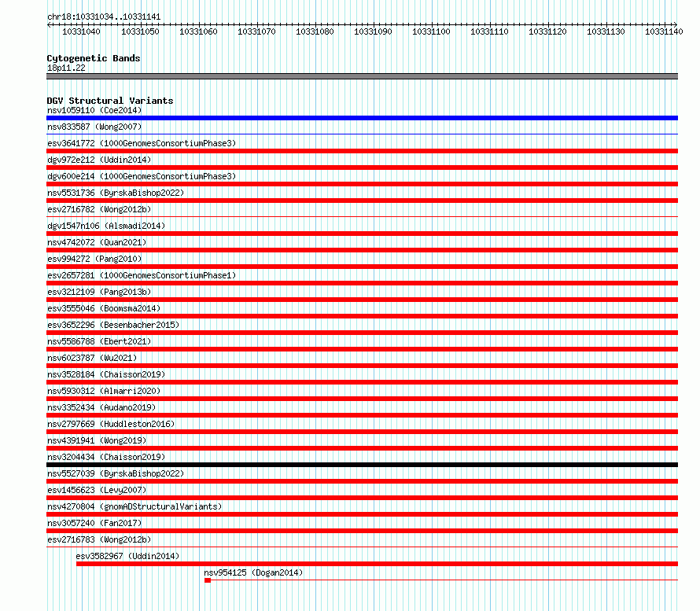Select nsv3057240 (Fan2017) label
This screenshot has width=700, height=611.
click(94, 523)
